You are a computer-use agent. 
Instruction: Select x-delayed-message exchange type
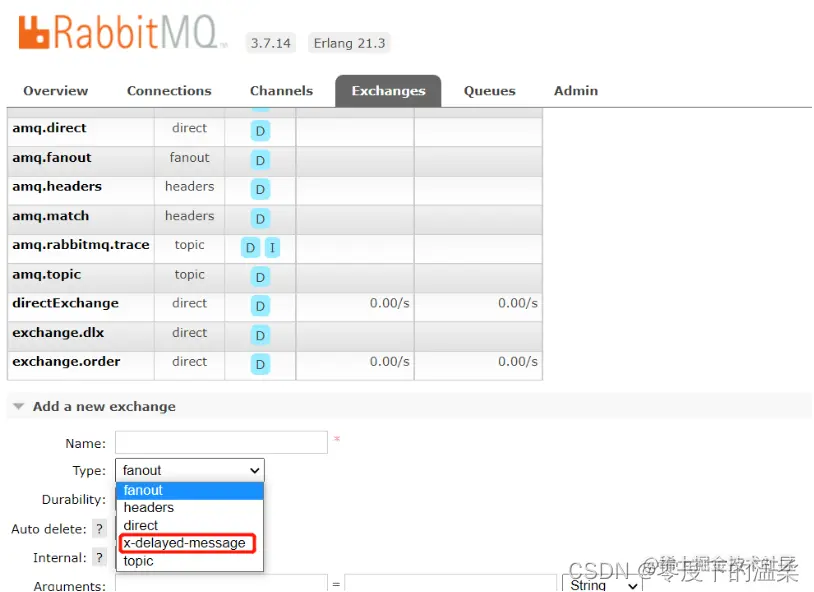pyautogui.click(x=187, y=543)
